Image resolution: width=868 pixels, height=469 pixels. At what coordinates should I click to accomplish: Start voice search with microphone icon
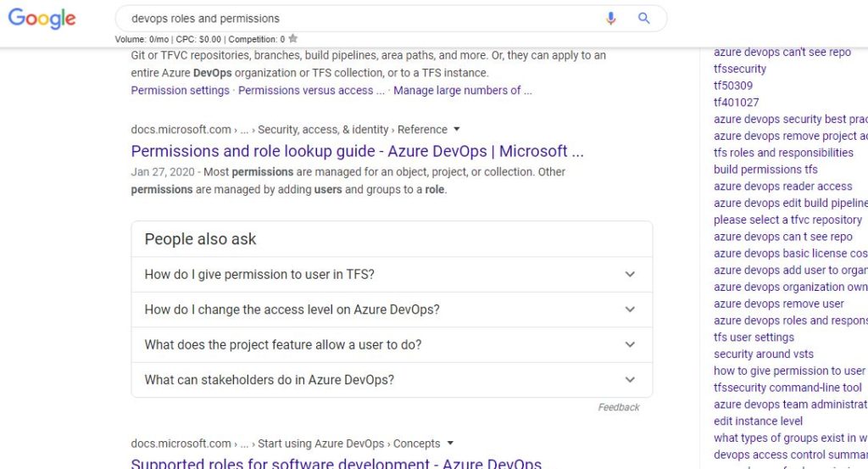tap(611, 19)
